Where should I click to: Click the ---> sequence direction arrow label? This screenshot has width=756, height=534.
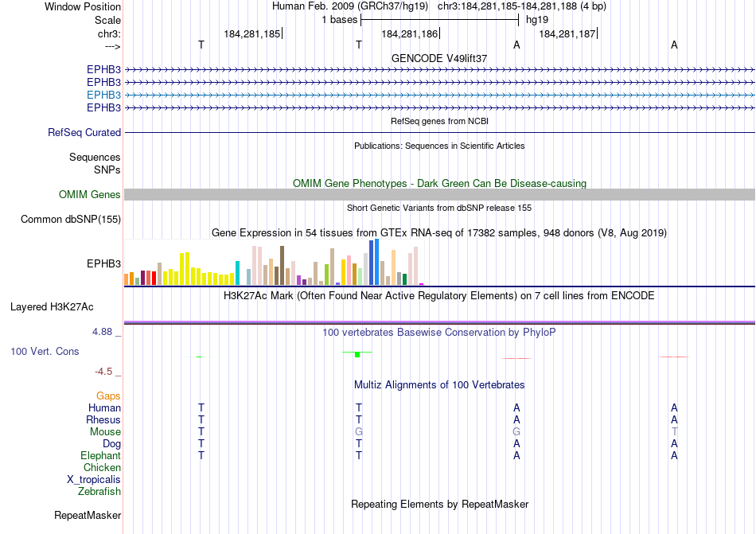(112, 46)
